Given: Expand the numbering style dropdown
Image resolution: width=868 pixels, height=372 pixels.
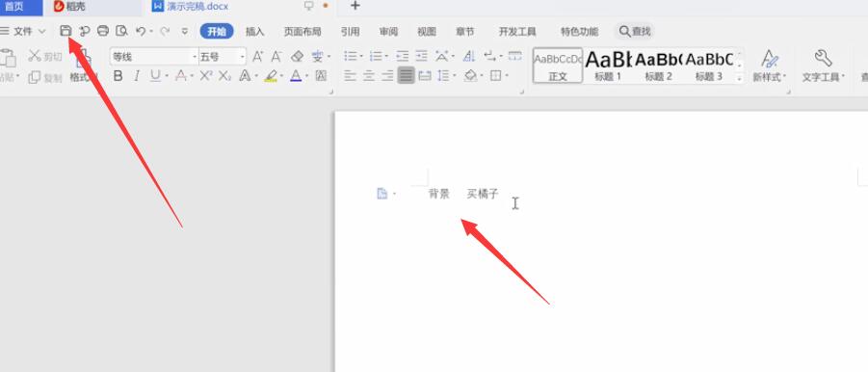Looking at the screenshot, I should [x=386, y=57].
